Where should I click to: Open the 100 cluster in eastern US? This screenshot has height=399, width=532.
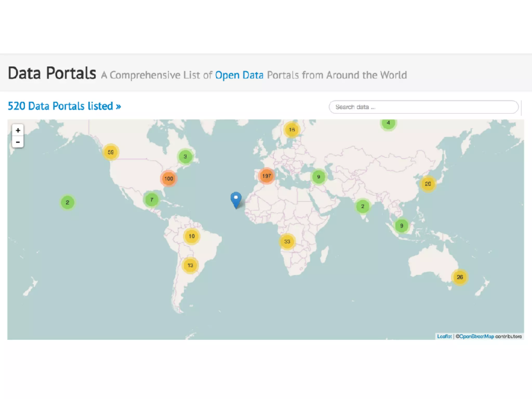tap(169, 179)
